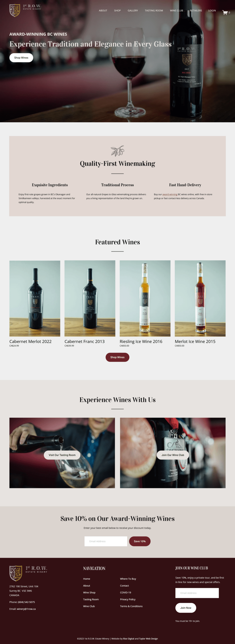Open the Cabernet Merlot 2022 product image
Image resolution: width=235 pixels, height=644 pixels.
click(x=35, y=298)
